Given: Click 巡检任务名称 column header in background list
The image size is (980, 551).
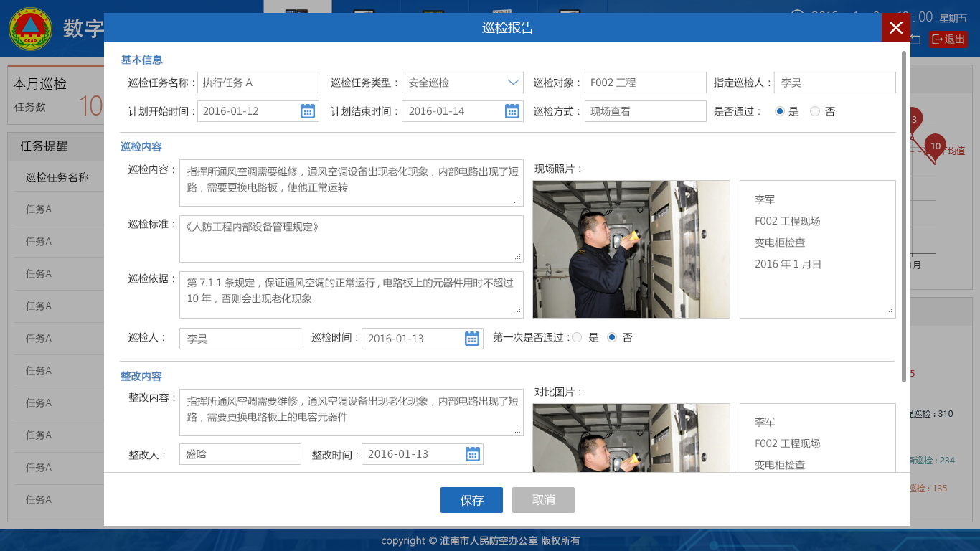Looking at the screenshot, I should point(57,177).
